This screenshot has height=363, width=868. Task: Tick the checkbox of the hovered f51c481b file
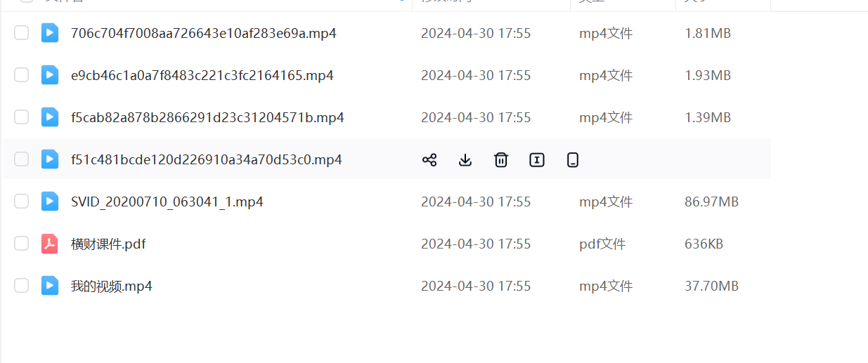point(22,159)
